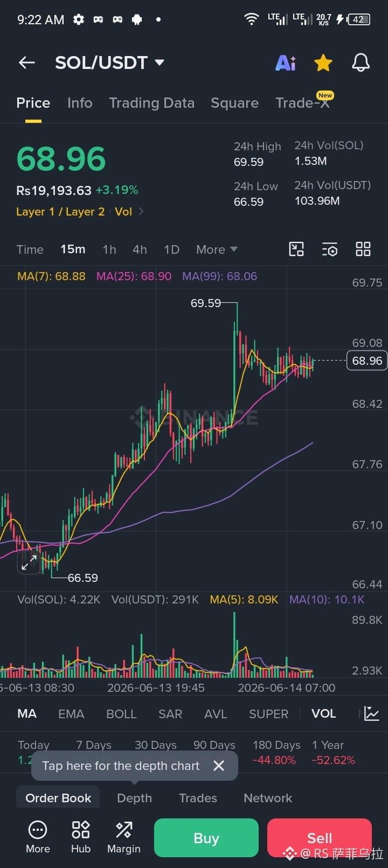Enable the SUPER indicator
This screenshot has height=868, width=388.
click(x=268, y=714)
